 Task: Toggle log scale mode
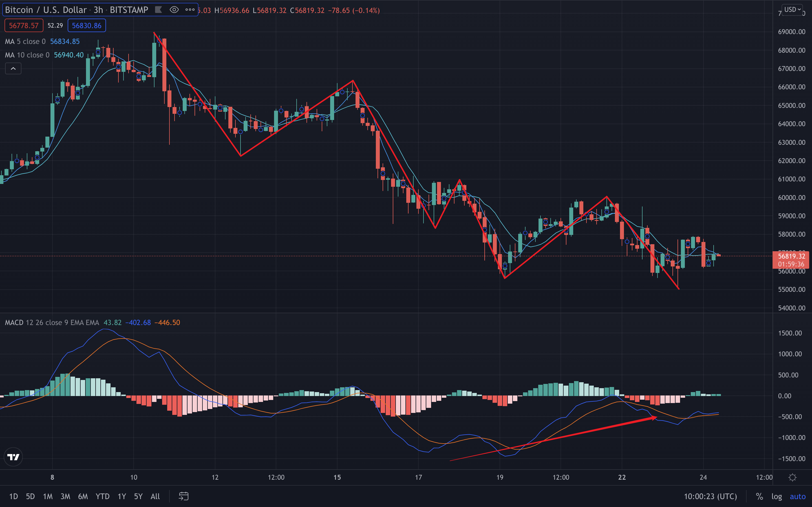click(x=776, y=496)
